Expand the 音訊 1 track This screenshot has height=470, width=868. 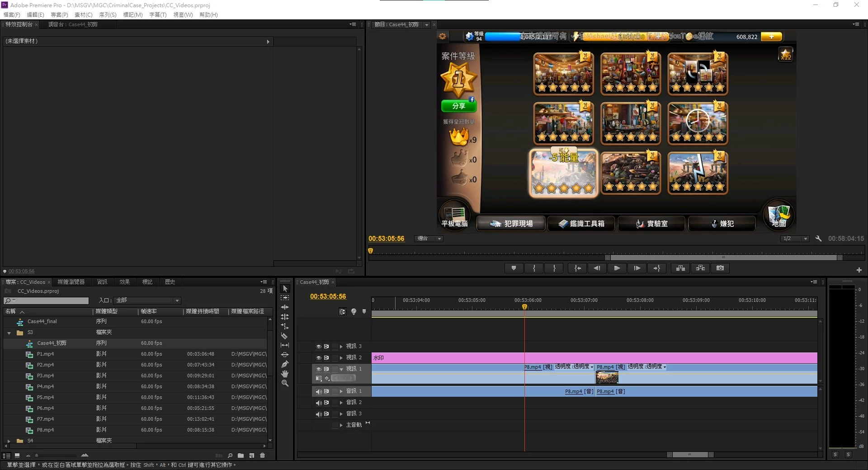(x=341, y=391)
